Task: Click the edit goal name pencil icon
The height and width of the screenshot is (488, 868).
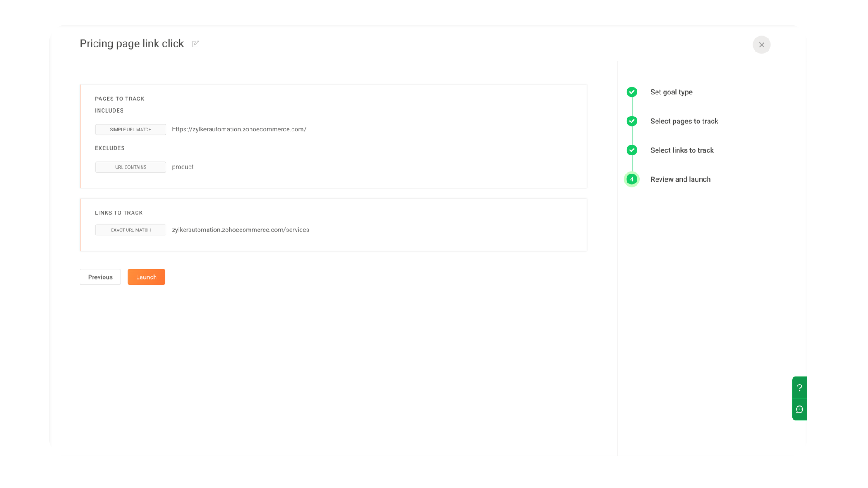Action: [x=195, y=44]
